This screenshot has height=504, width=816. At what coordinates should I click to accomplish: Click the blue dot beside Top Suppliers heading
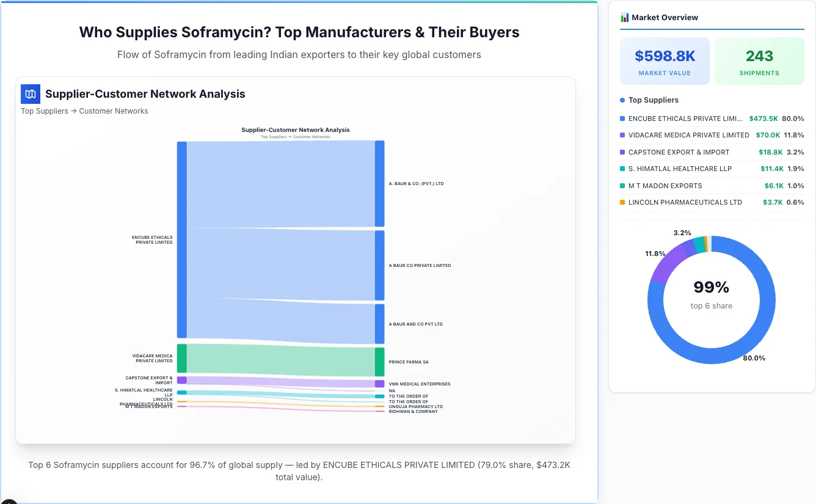coord(621,100)
